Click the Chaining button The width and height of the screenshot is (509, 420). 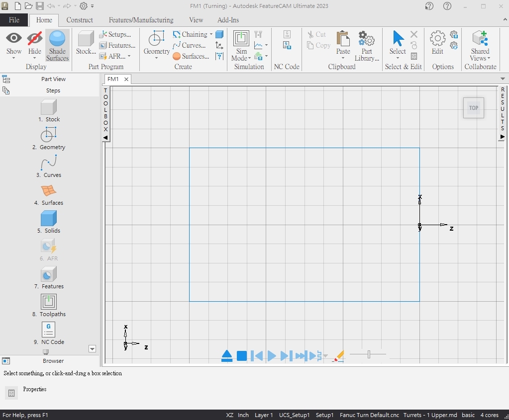[x=191, y=34]
